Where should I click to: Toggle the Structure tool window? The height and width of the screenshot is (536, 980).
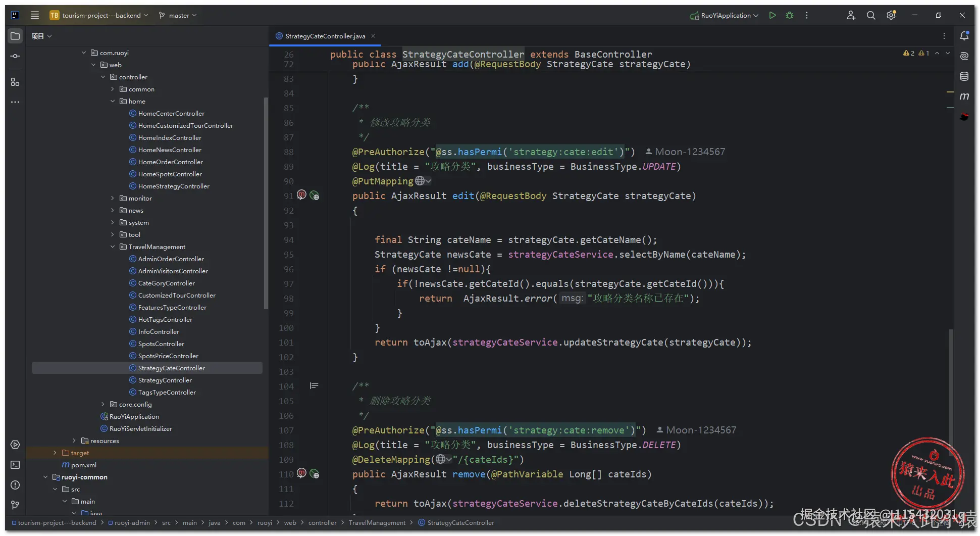(x=15, y=82)
